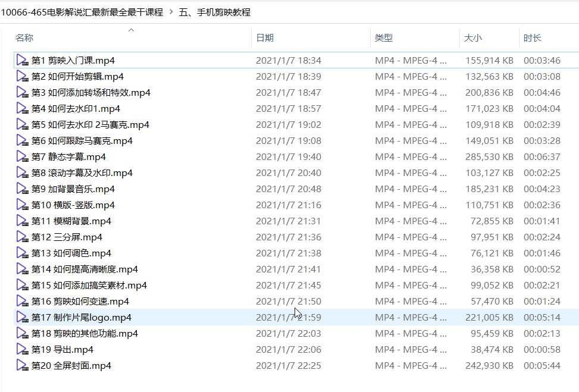Viewport: 579px width, 392px height.
Task: Click the type cell for 第10 横版-竖版.mp4
Action: coord(411,205)
